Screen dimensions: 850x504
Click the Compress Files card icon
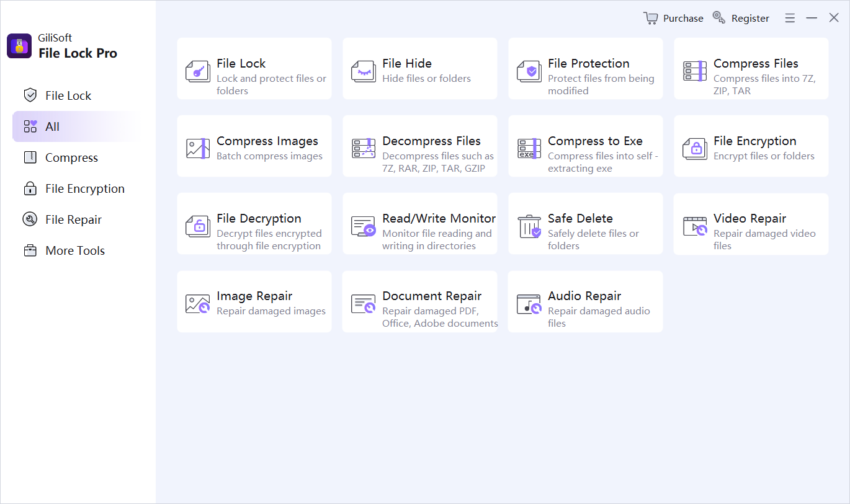coord(695,71)
